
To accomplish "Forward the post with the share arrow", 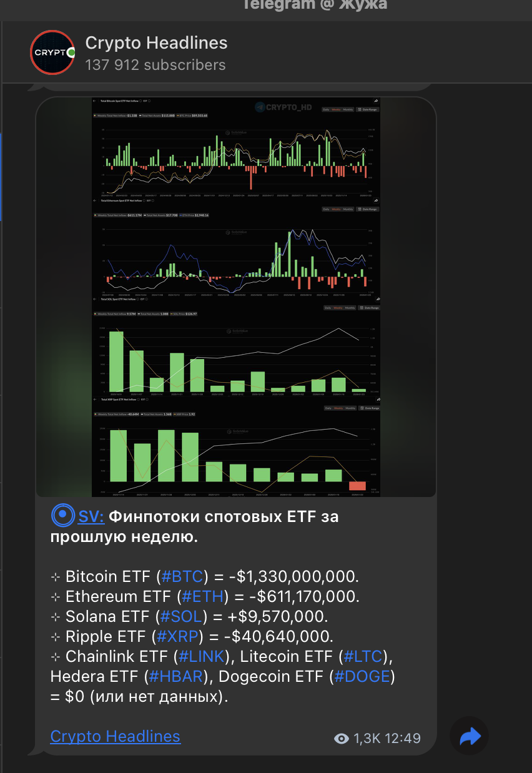I will pos(470,737).
